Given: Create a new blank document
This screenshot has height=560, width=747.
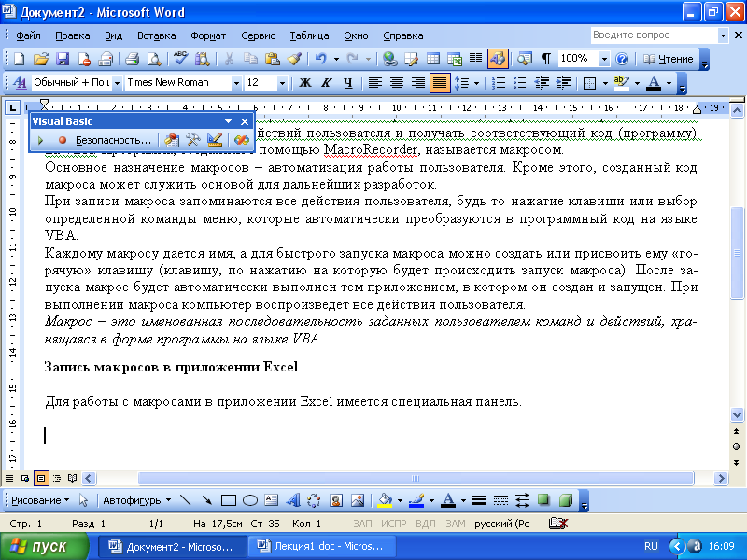Looking at the screenshot, I should (20, 59).
